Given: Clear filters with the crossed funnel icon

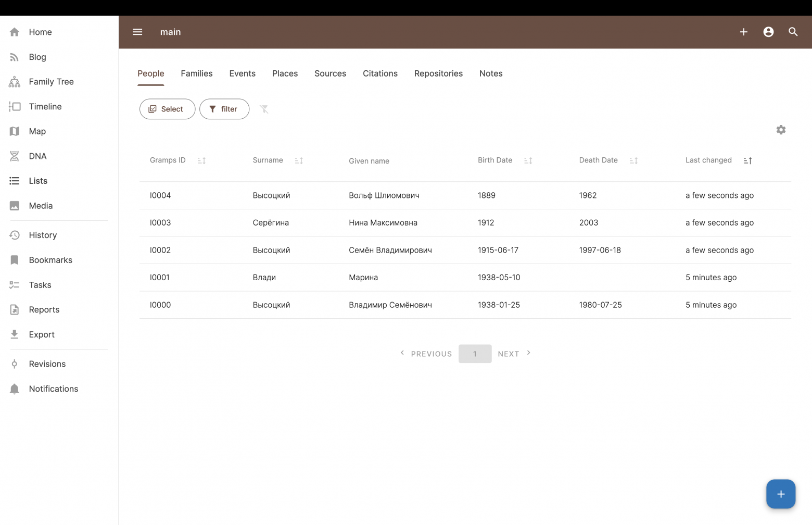Looking at the screenshot, I should point(264,109).
